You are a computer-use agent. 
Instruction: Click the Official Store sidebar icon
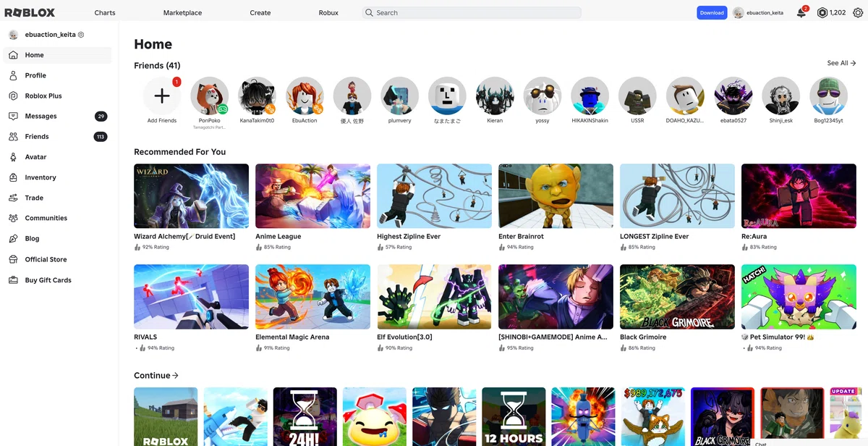point(13,259)
